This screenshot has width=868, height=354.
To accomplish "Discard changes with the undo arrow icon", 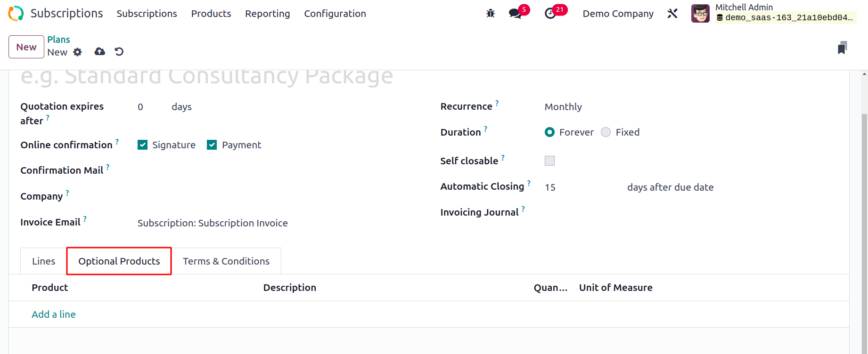I will pyautogui.click(x=119, y=52).
